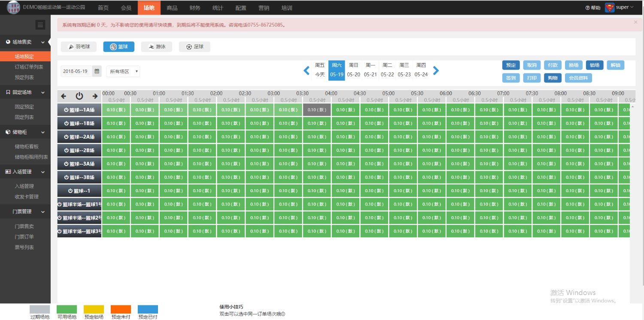This screenshot has width=644, height=320.
Task: Switch to the 周日 05-20 day tab
Action: [354, 70]
